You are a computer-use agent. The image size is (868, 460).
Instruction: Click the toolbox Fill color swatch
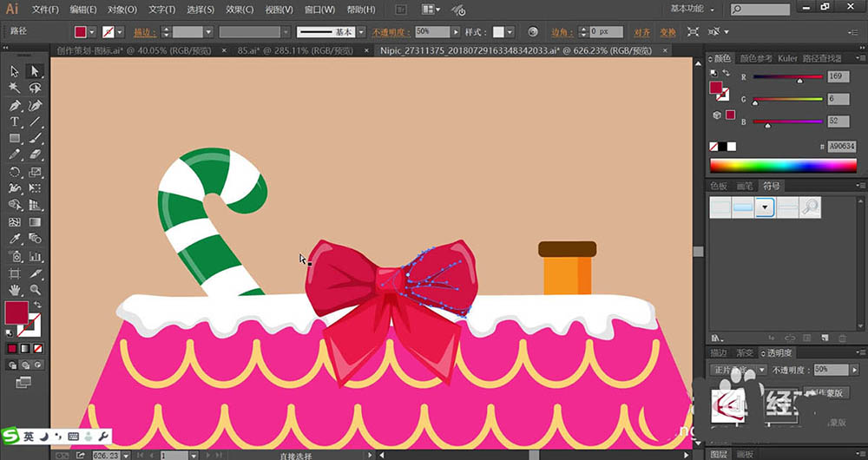pyautogui.click(x=16, y=312)
